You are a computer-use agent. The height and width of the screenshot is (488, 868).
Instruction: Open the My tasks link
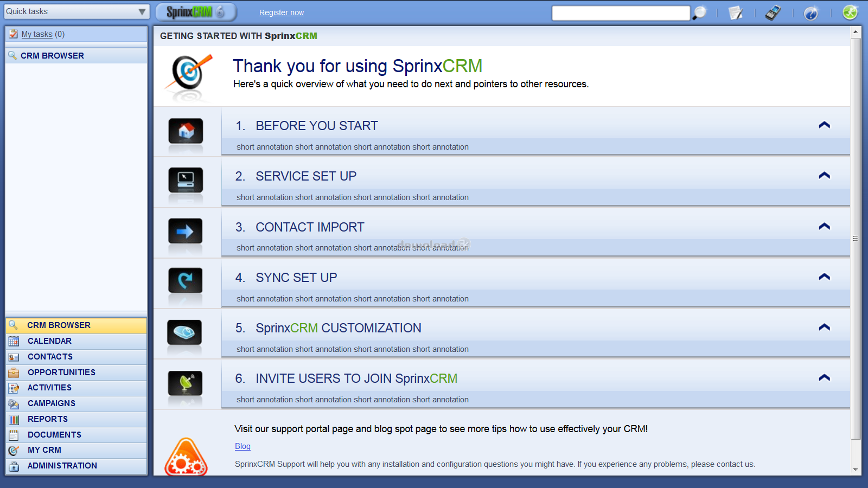pos(37,34)
